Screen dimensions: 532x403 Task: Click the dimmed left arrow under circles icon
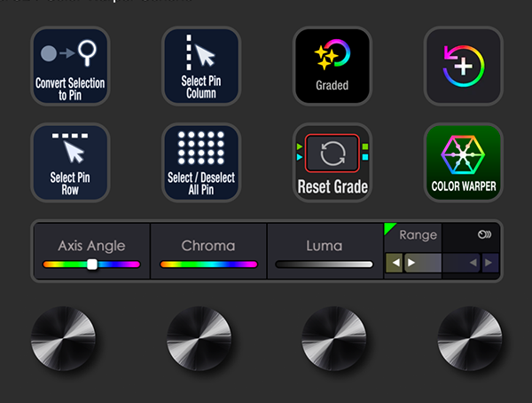pos(473,263)
